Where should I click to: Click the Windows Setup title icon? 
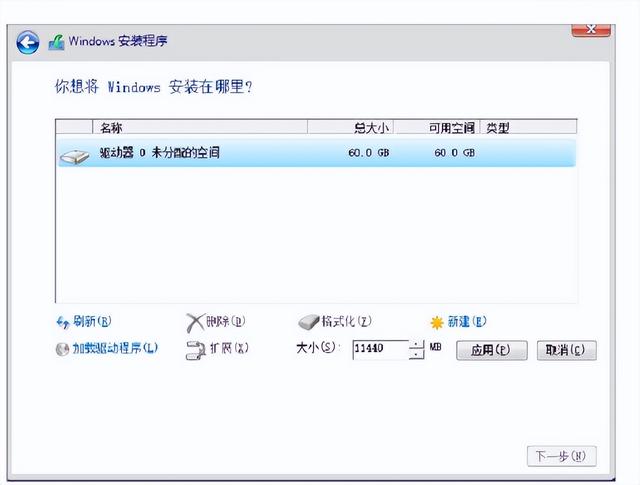pos(56,42)
